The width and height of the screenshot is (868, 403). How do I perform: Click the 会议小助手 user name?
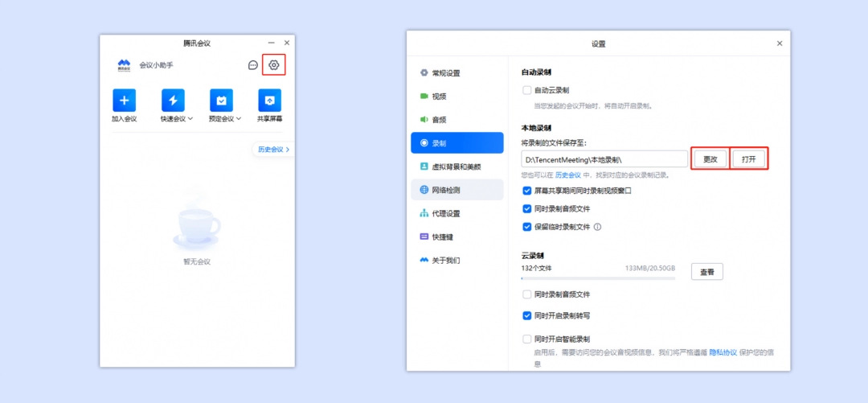tap(156, 65)
